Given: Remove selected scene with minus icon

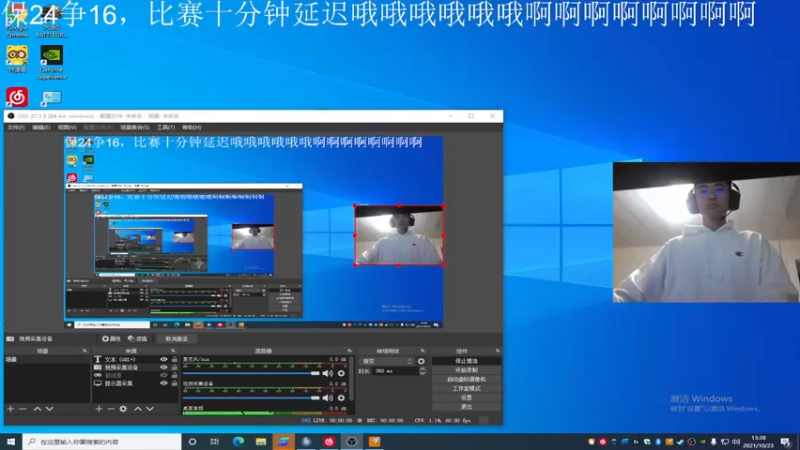Looking at the screenshot, I should (x=22, y=409).
